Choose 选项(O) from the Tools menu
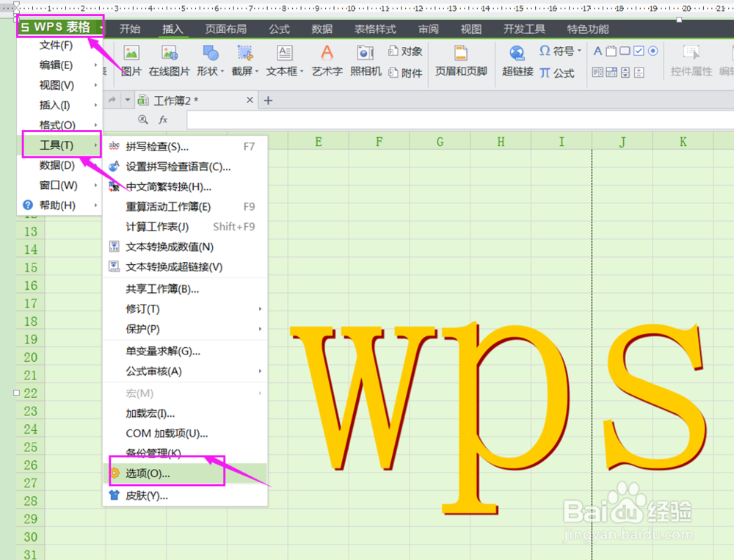The height and width of the screenshot is (560, 734). (147, 475)
